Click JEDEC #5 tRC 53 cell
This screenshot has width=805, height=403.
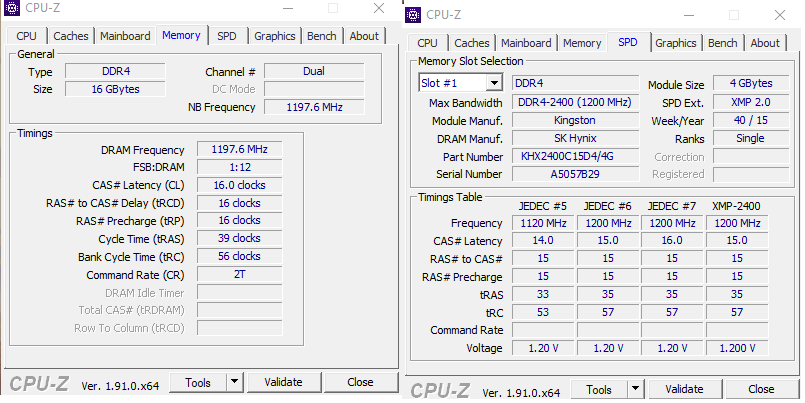(x=543, y=312)
